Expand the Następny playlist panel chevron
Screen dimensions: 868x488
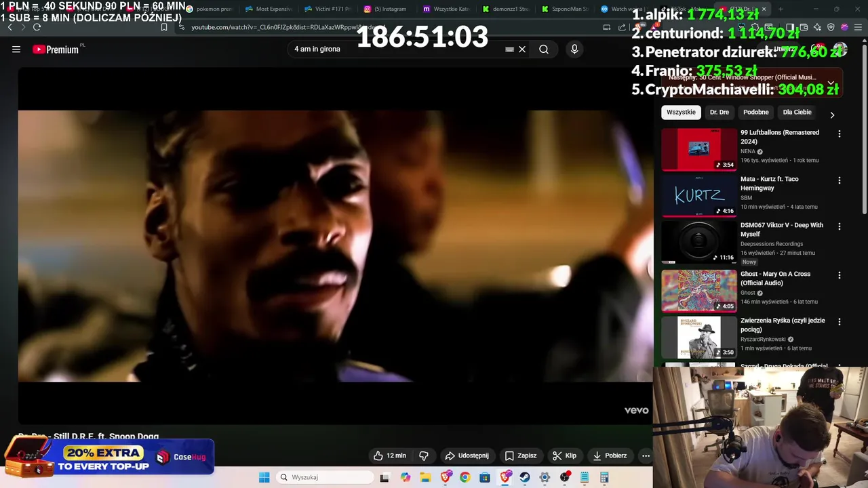coord(831,83)
